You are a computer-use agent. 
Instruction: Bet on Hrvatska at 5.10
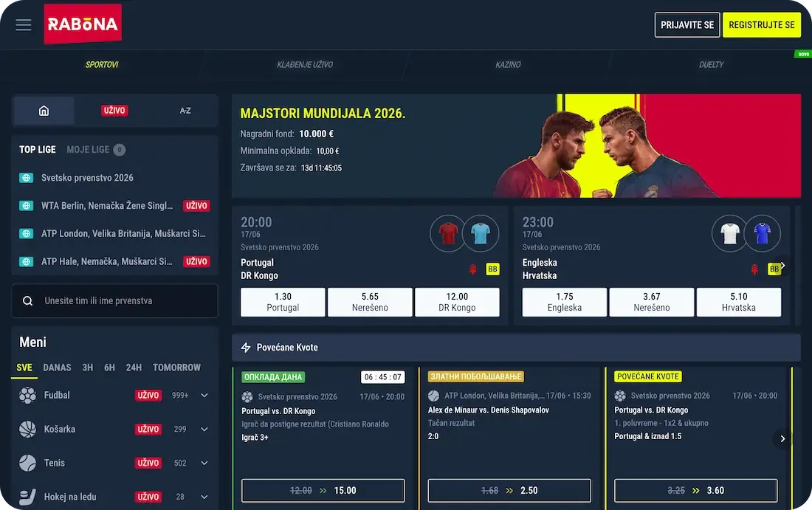click(739, 302)
